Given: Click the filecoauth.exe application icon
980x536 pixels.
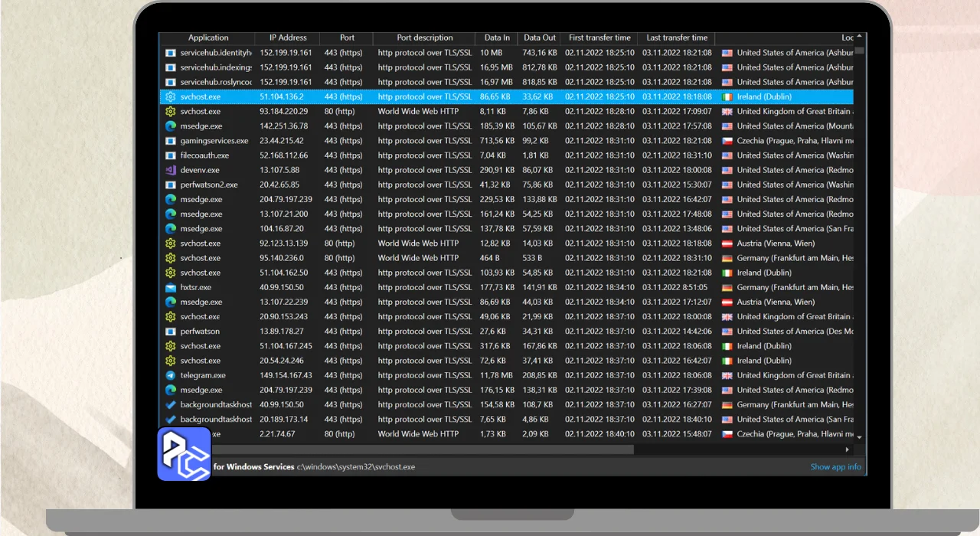Looking at the screenshot, I should coord(171,155).
